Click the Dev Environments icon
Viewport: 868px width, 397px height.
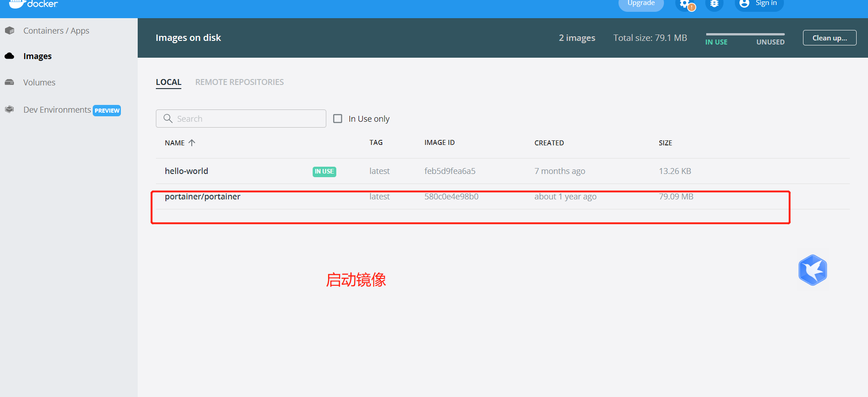point(10,109)
